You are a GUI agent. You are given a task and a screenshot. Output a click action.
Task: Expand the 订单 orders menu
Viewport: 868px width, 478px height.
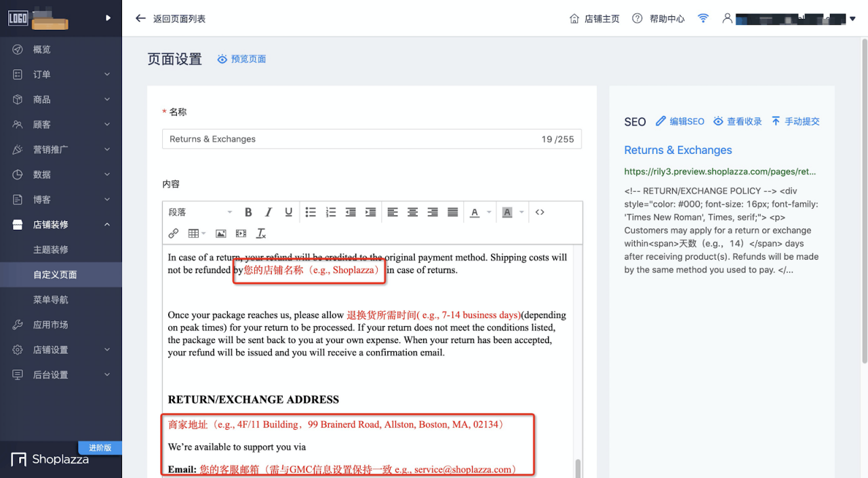(x=61, y=75)
